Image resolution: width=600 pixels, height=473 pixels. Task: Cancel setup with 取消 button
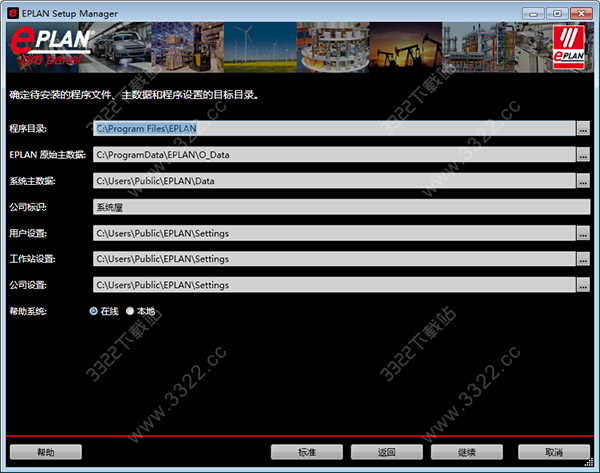[554, 452]
